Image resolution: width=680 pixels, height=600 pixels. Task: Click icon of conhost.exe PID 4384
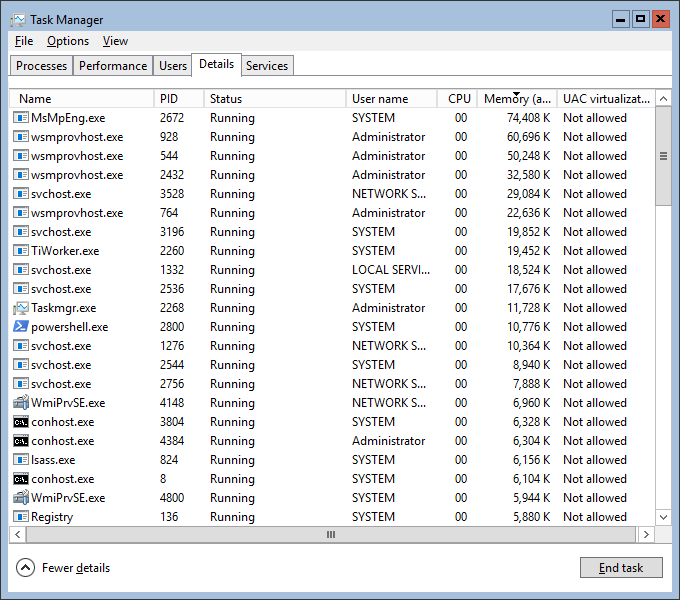click(20, 441)
